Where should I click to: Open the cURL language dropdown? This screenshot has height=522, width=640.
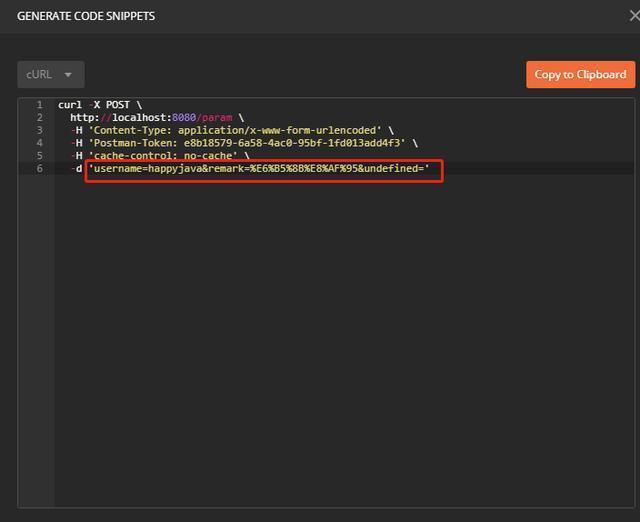50,74
